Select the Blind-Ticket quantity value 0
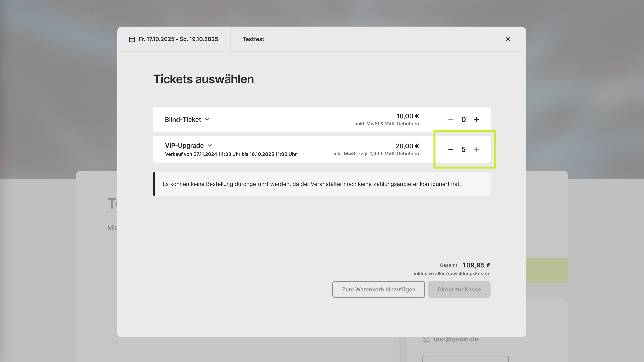644x362 pixels. click(464, 119)
